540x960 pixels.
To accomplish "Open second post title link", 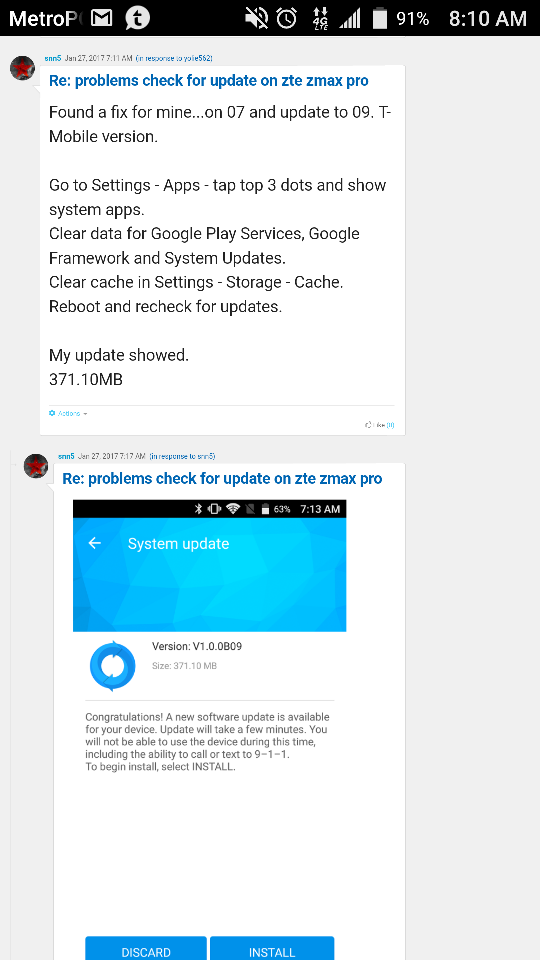I will click(222, 478).
